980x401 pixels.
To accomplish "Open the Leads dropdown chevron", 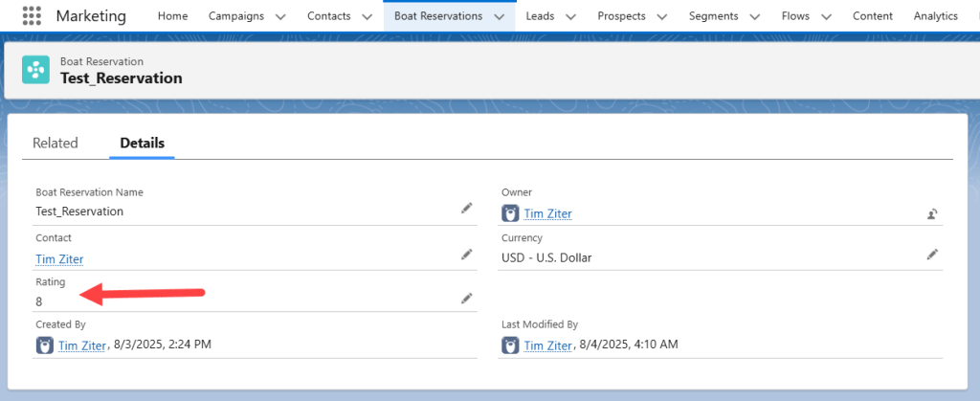I will pyautogui.click(x=570, y=16).
